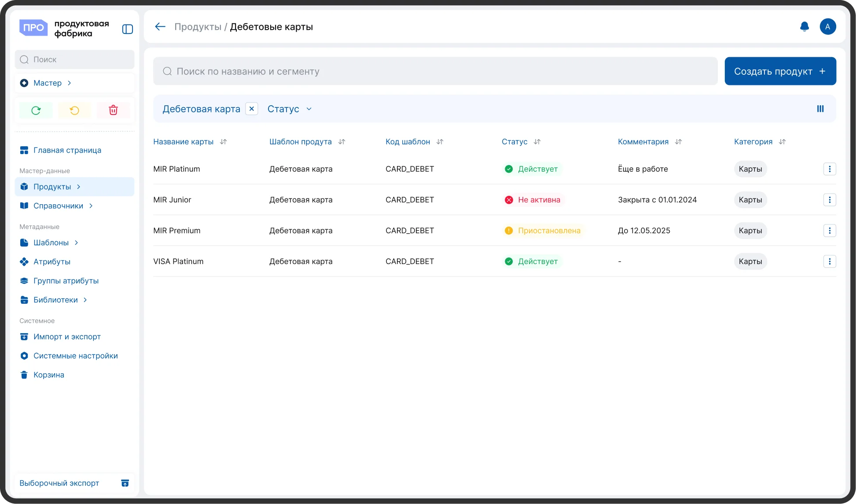
Task: Click the red trash delete icon
Action: 113,110
